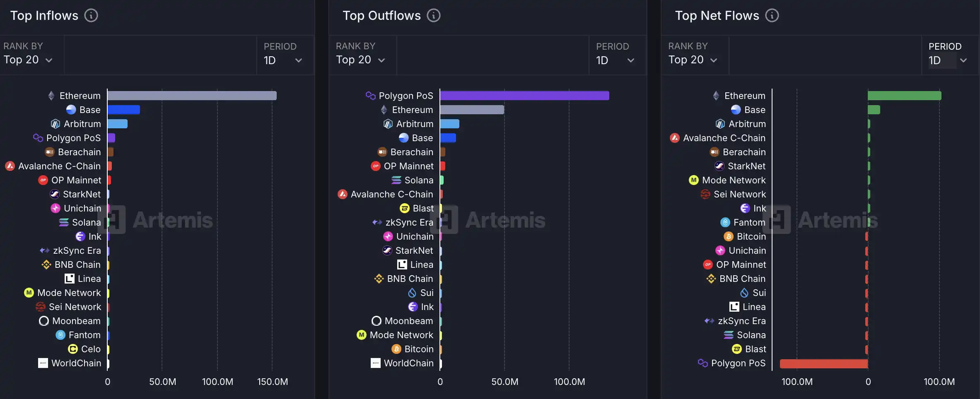
Task: Click 'Berachain' label in Top Outflows
Action: [x=412, y=152]
